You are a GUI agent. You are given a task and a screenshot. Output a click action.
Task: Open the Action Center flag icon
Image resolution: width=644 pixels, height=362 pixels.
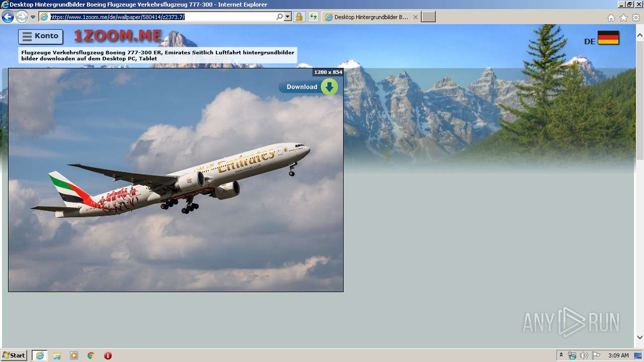pos(596,355)
